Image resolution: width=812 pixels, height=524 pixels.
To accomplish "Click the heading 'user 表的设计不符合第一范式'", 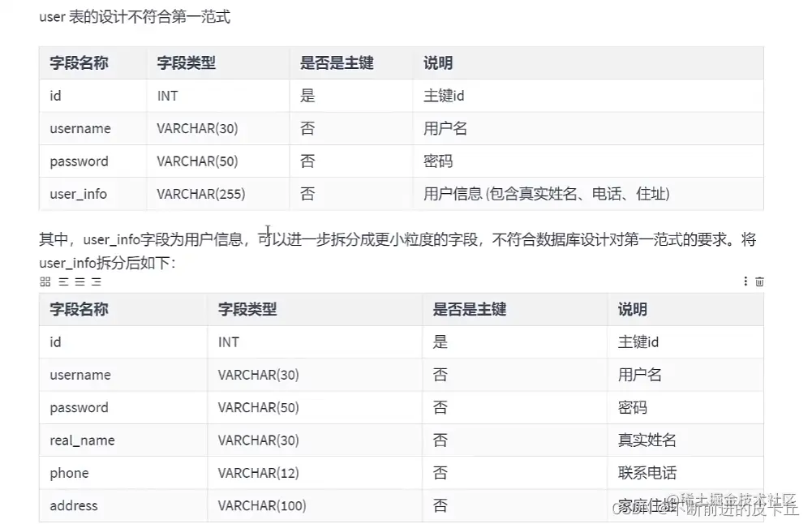I will tap(135, 17).
